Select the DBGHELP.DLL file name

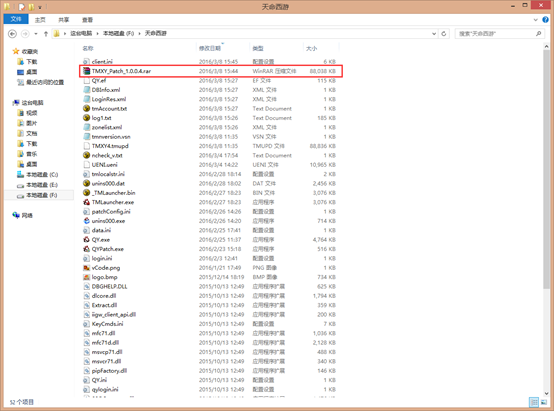tap(110, 286)
